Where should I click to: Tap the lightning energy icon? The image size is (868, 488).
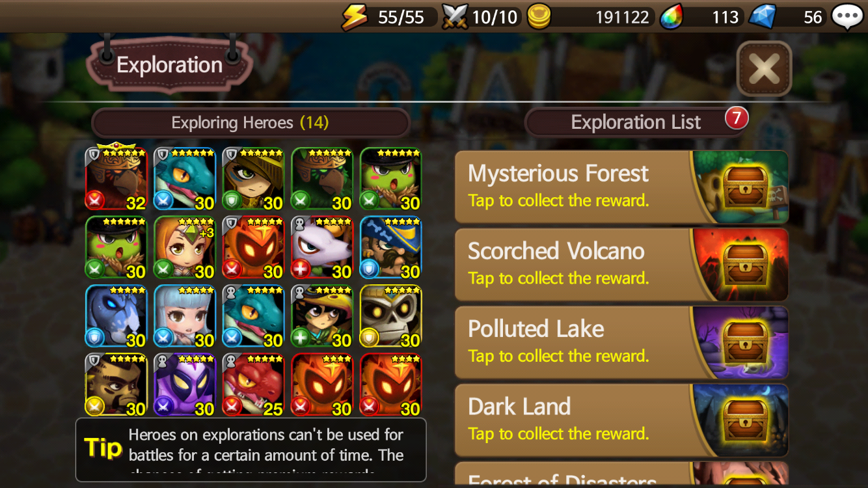(355, 16)
